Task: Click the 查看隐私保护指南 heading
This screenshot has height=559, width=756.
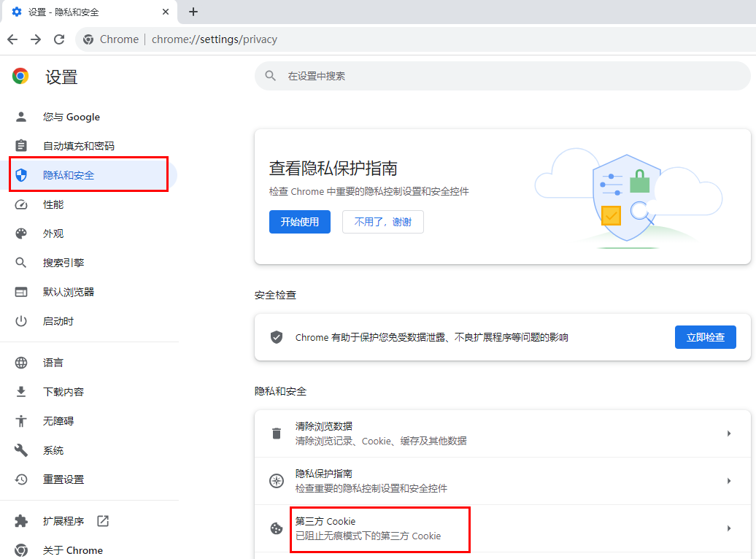Action: tap(333, 169)
